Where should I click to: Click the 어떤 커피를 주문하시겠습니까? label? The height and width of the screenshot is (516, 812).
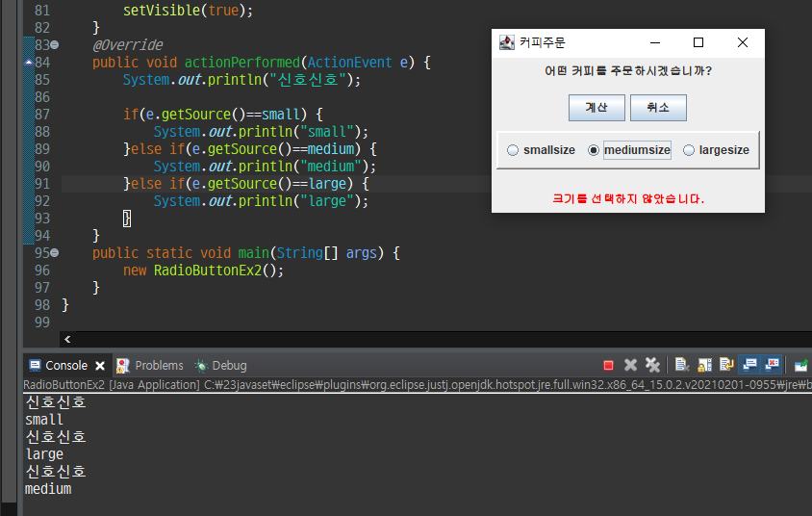click(628, 71)
